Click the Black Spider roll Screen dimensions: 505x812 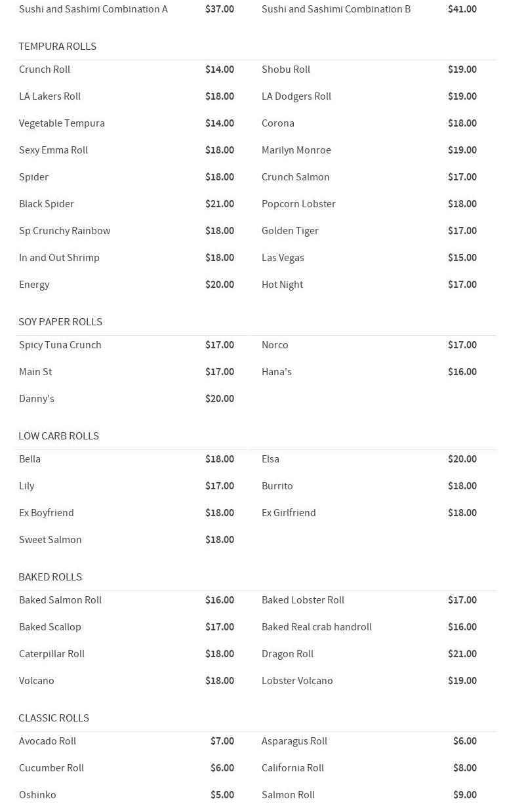47,204
